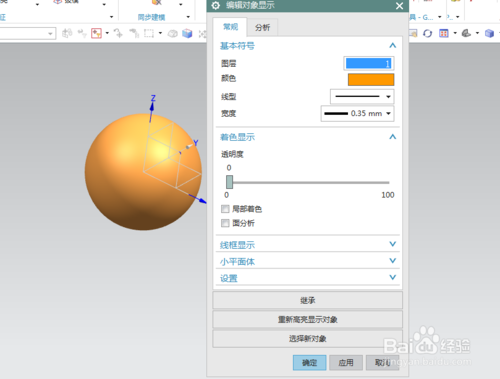Expand the 设置 section
The height and width of the screenshot is (379, 500).
coord(393,277)
